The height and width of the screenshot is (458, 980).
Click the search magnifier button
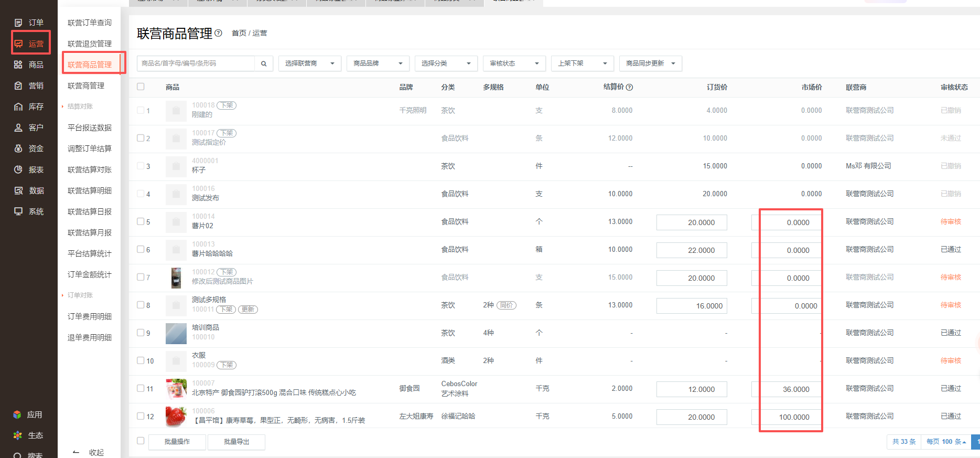point(264,63)
